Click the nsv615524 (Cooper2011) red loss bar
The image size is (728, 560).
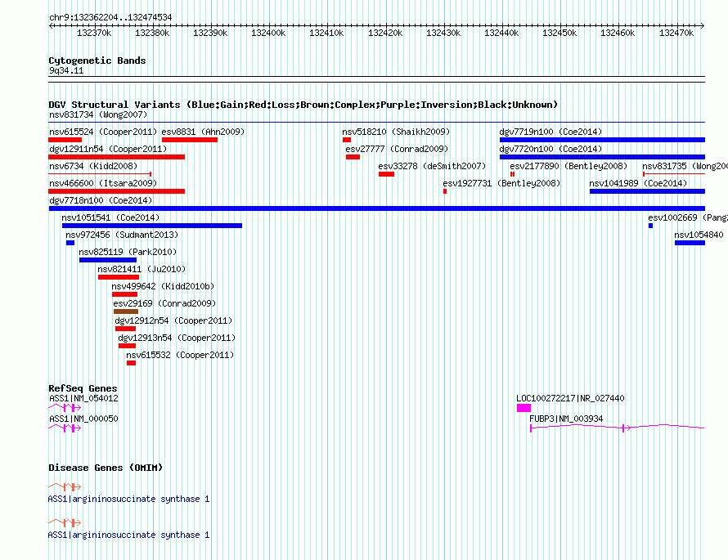(x=65, y=140)
